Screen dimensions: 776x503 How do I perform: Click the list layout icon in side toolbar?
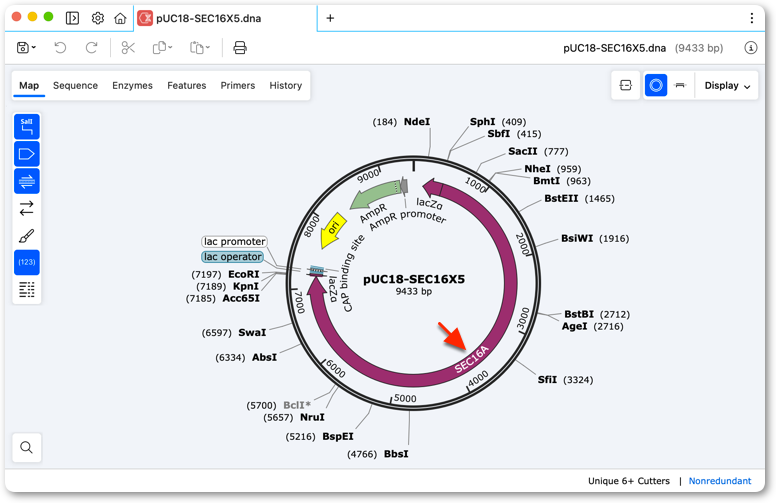click(27, 289)
